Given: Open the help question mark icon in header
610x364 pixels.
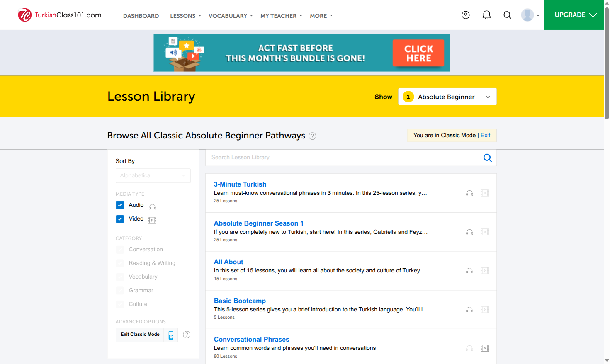Looking at the screenshot, I should tap(466, 15).
